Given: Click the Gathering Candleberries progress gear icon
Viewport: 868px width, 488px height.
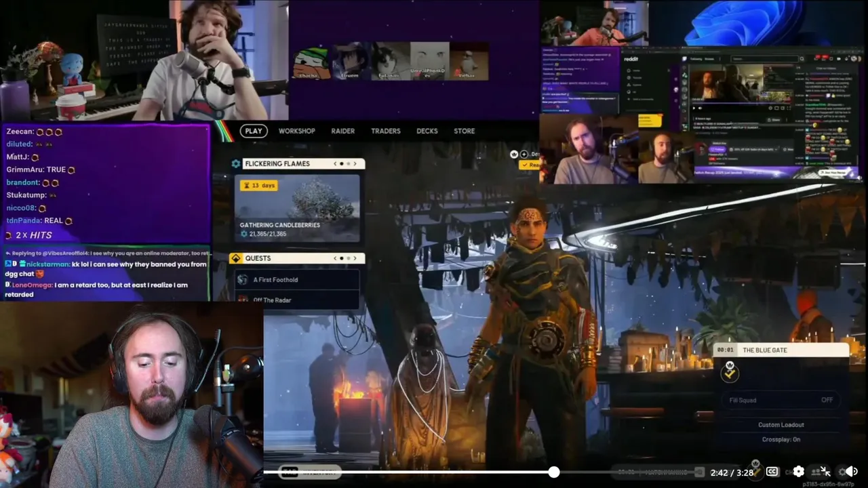Looking at the screenshot, I should 244,234.
